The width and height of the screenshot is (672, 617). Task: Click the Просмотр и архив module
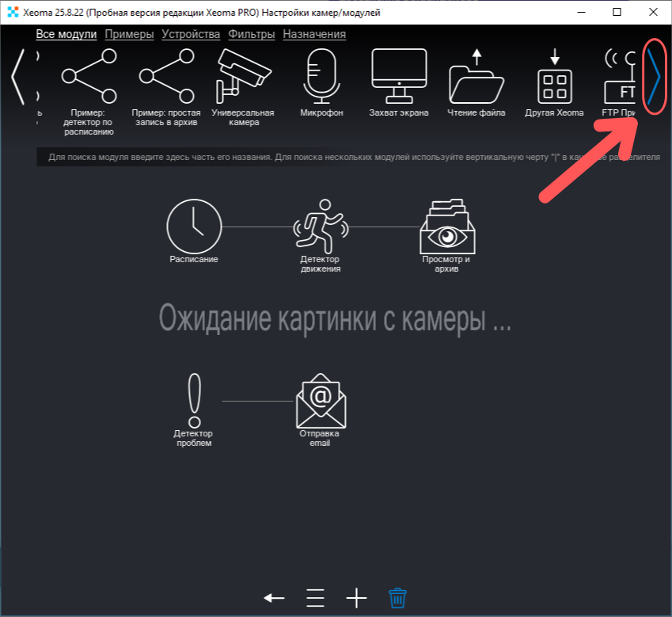(447, 228)
